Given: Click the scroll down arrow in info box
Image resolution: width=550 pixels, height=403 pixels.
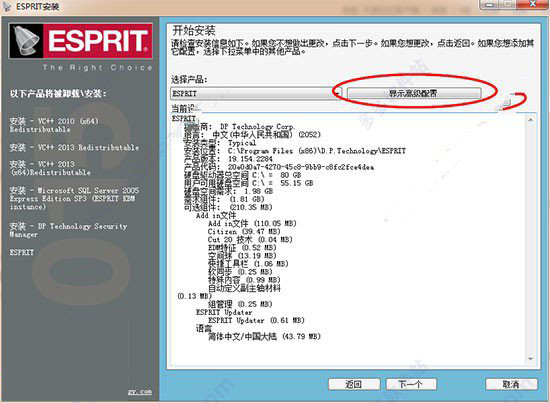Looking at the screenshot, I should (530, 359).
